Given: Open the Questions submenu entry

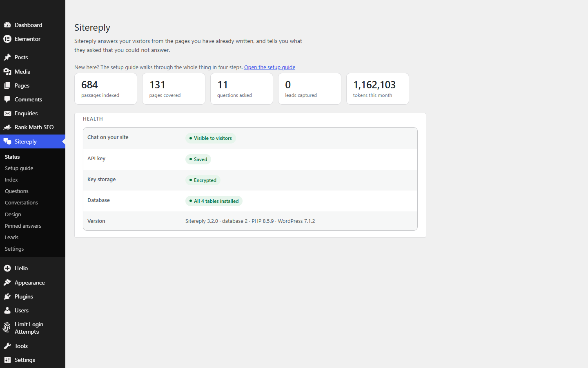Looking at the screenshot, I should pos(33,191).
